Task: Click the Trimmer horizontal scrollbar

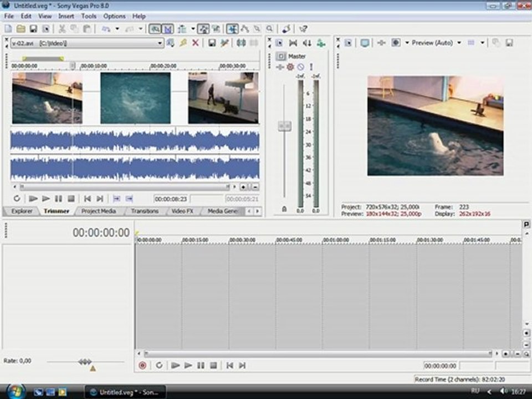Action: tap(125, 187)
